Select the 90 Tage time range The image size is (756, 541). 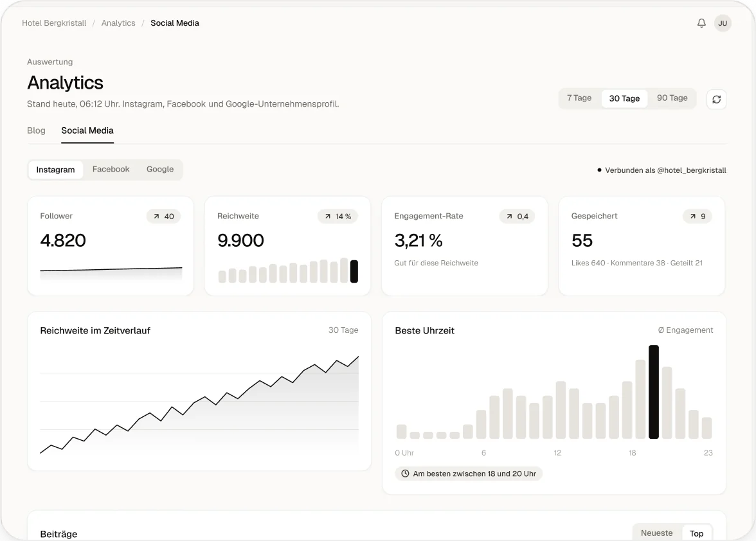click(x=672, y=98)
